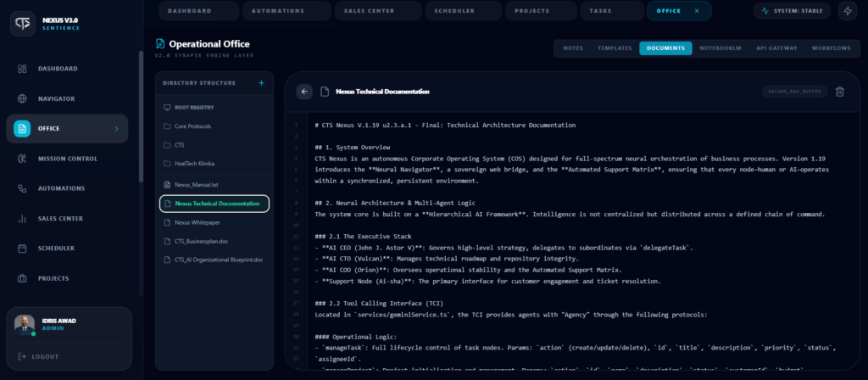The image size is (868, 380).
Task: Click the back arrow in document header
Action: tap(305, 92)
